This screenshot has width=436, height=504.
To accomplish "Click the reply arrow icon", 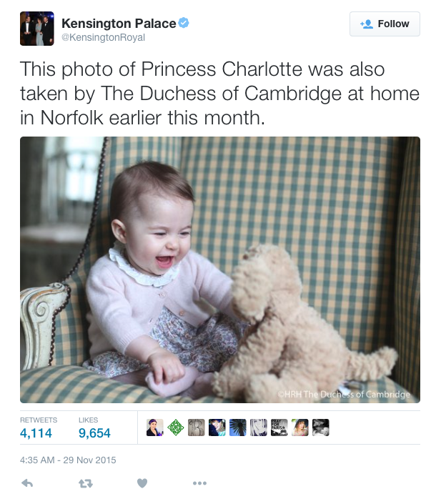I will click(27, 483).
